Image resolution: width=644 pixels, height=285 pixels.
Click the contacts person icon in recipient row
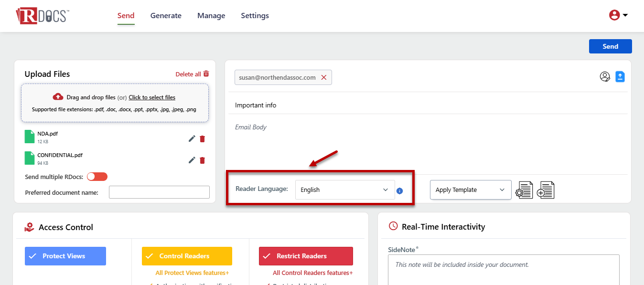605,77
